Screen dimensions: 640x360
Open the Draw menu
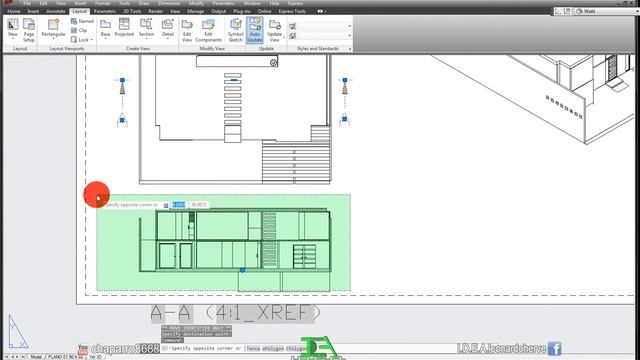[144, 3]
